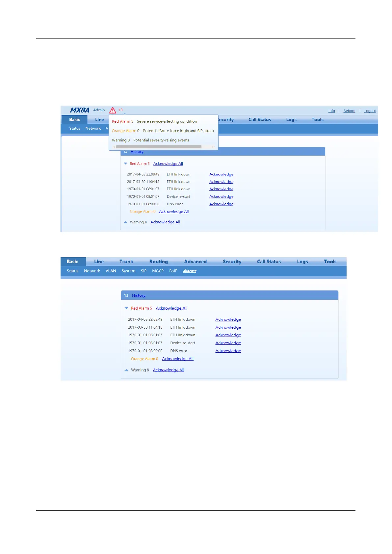Collapse Red Alarm 5 section in upper panel
392x554 pixels.
pyautogui.click(x=125, y=164)
